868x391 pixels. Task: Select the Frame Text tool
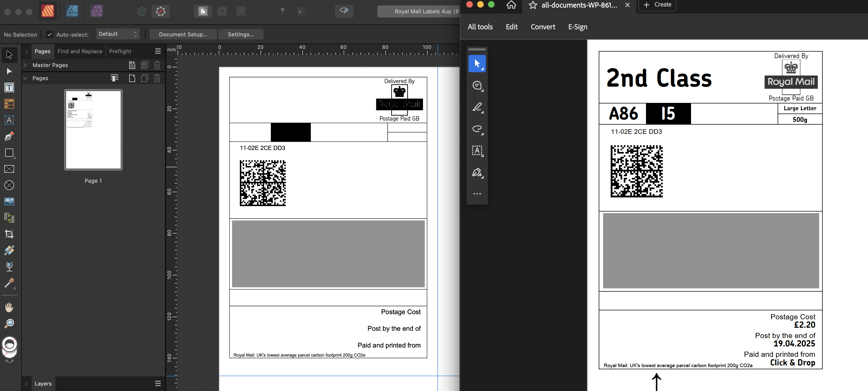click(x=9, y=88)
